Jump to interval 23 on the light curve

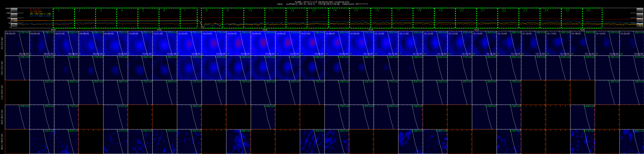[x=529, y=18]
